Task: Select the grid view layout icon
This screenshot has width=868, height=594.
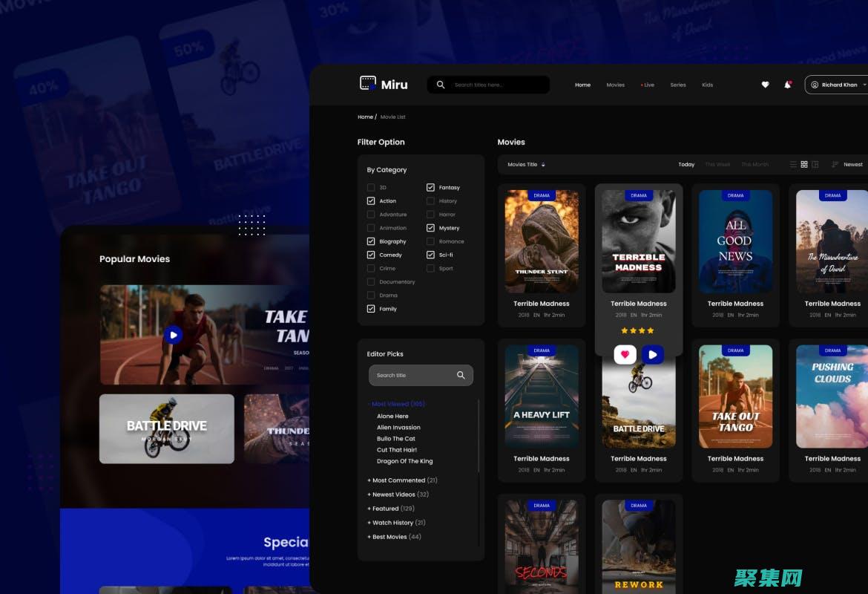Action: [x=804, y=165]
